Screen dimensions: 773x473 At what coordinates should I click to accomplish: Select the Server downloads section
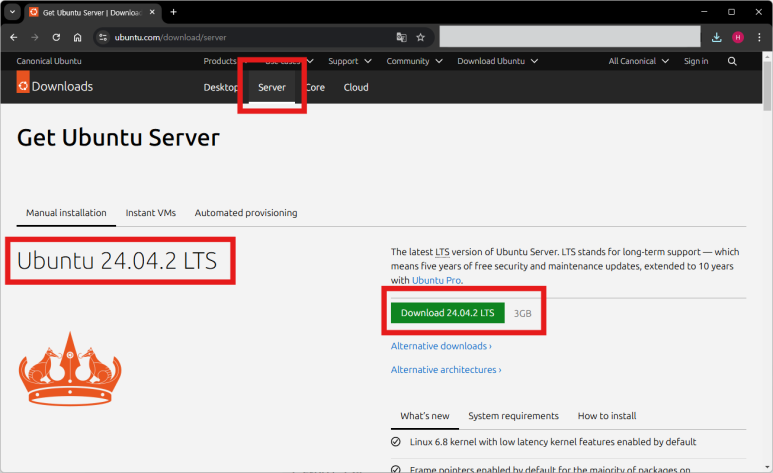[x=272, y=87]
